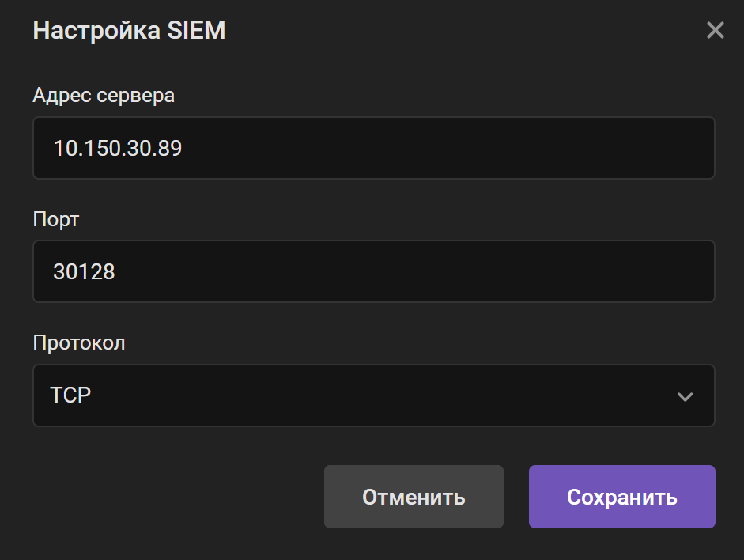Click the Настройка SIEM dialog title
The width and height of the screenshot is (744, 560).
129,30
